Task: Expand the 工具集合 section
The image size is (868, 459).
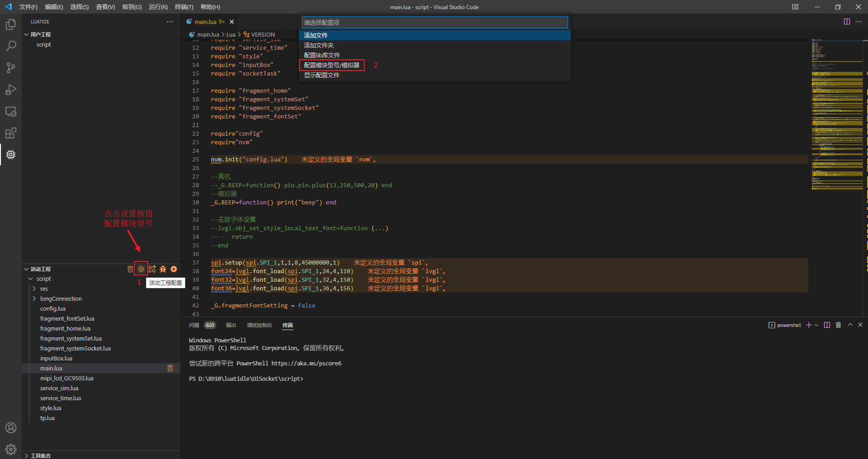Action: [x=26, y=455]
